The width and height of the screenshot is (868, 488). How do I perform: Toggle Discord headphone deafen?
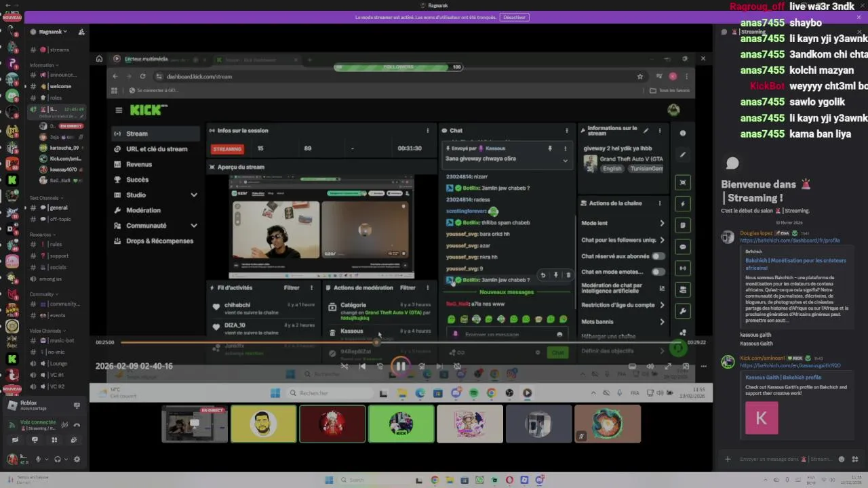(58, 459)
